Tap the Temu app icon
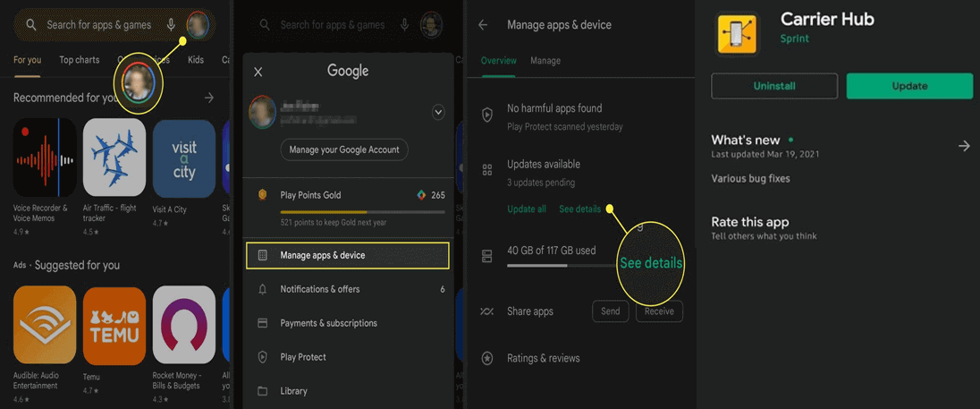Screen dimensions: 980x409 coord(114,325)
